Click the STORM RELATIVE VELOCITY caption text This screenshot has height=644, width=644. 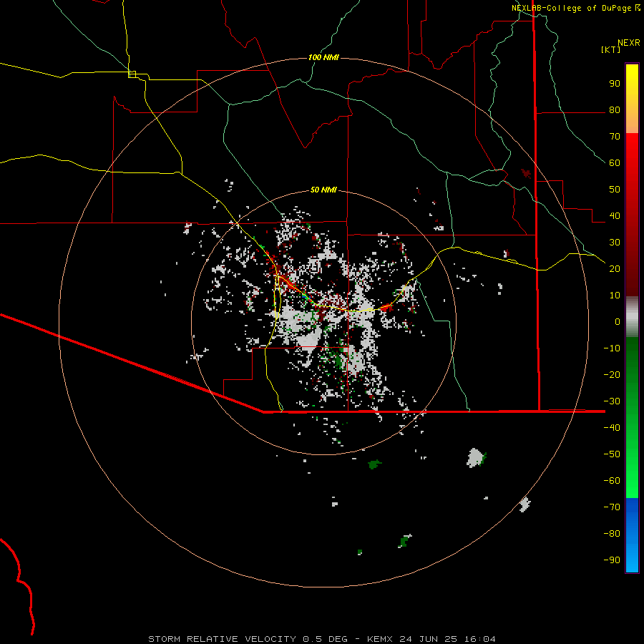pos(223,639)
